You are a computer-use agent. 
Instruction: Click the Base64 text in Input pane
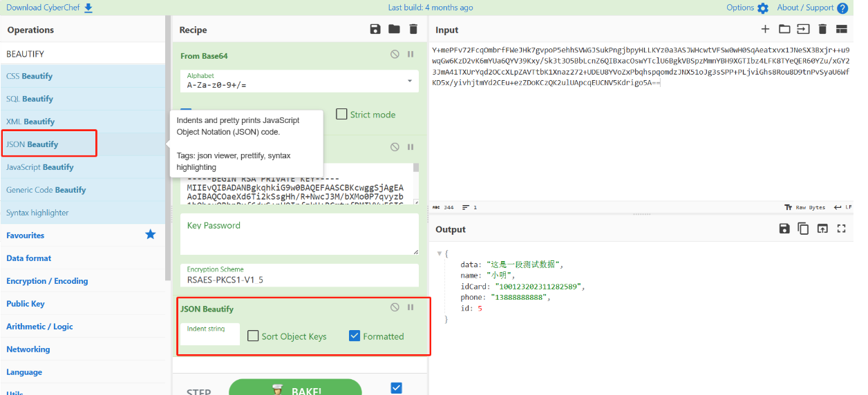tap(641, 66)
